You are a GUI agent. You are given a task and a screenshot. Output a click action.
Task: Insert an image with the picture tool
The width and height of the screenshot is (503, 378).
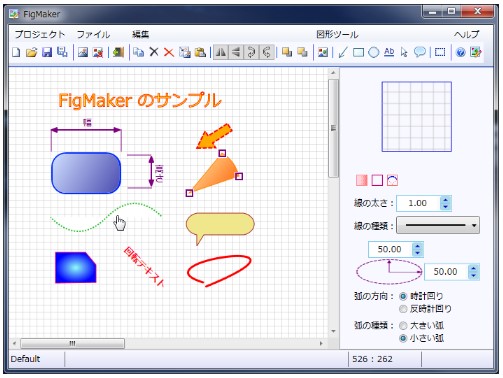pos(323,52)
